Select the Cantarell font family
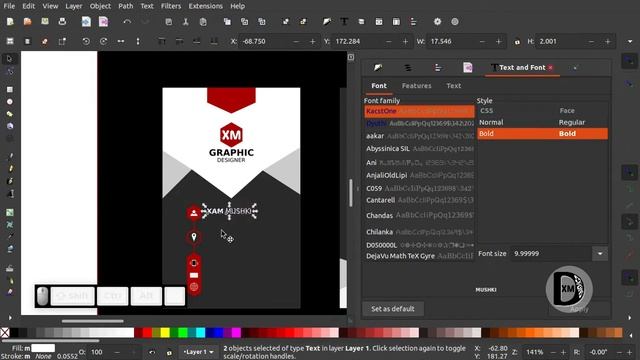The image size is (640, 360). coord(419,200)
